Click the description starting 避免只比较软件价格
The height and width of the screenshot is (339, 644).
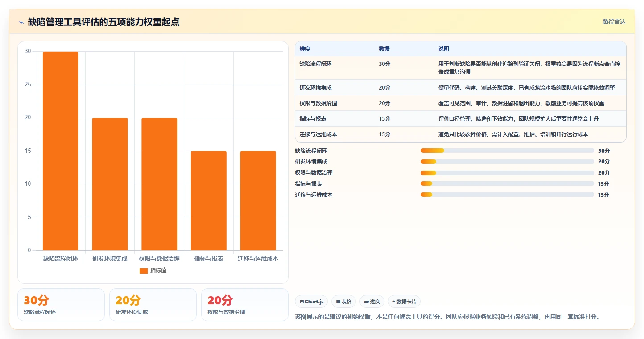(x=513, y=135)
